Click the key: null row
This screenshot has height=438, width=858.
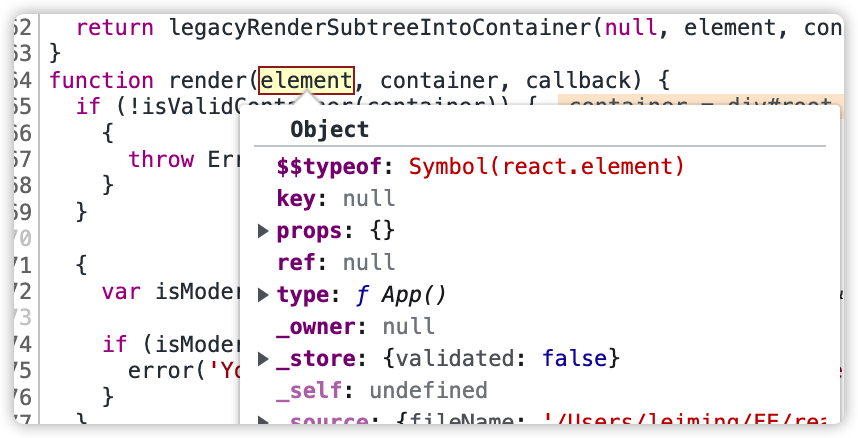coord(335,199)
